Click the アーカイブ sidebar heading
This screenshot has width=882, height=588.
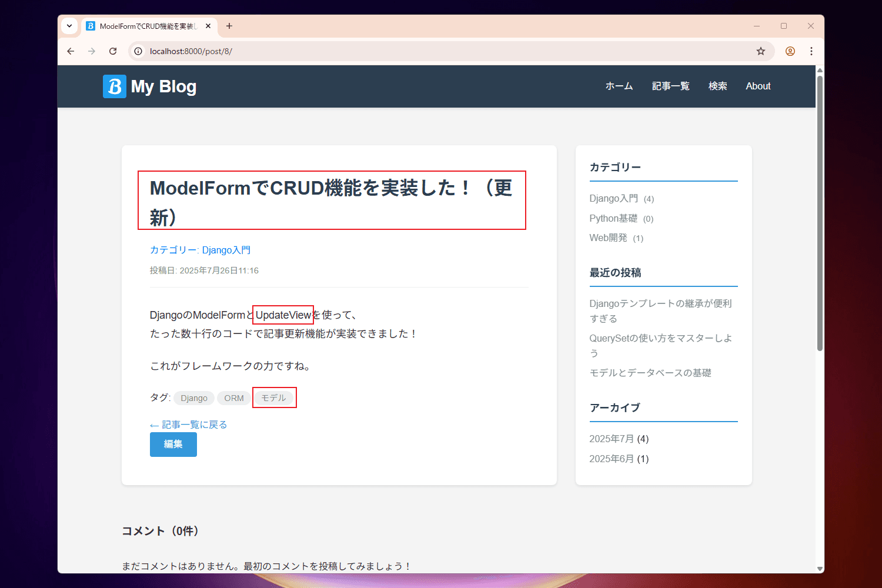[614, 407]
